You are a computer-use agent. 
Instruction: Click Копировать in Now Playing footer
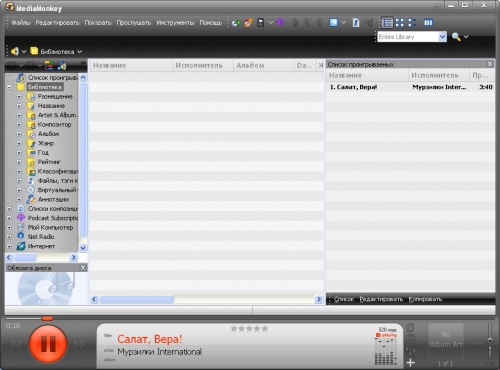click(x=425, y=299)
